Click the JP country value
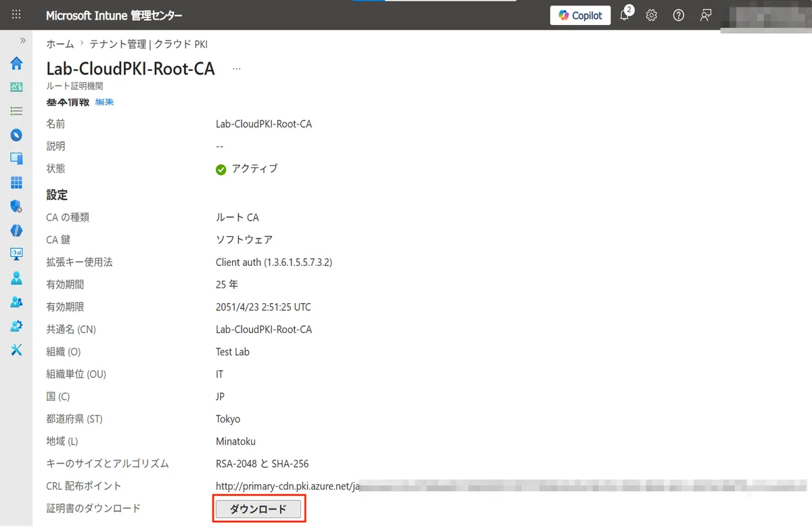812x527 pixels. [221, 396]
